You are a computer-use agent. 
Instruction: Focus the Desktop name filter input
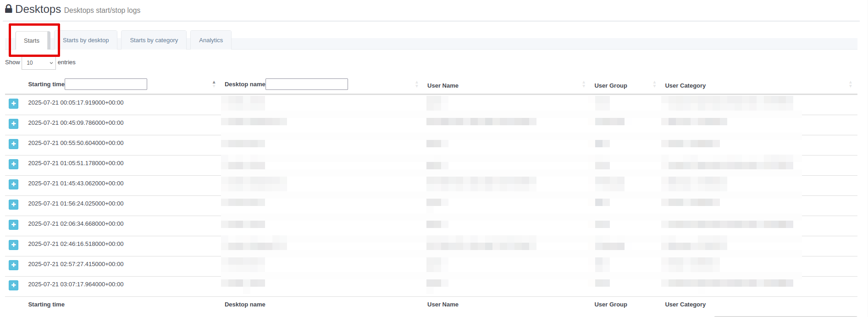(x=307, y=84)
